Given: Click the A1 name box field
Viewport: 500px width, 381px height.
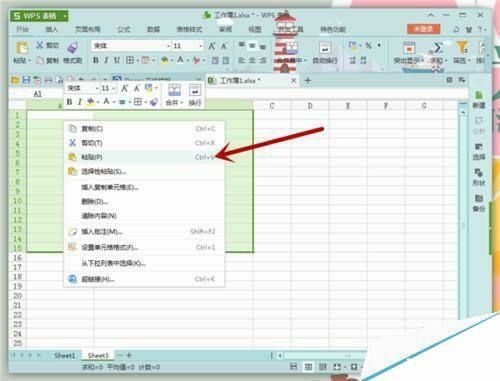Looking at the screenshot, I should [x=37, y=94].
